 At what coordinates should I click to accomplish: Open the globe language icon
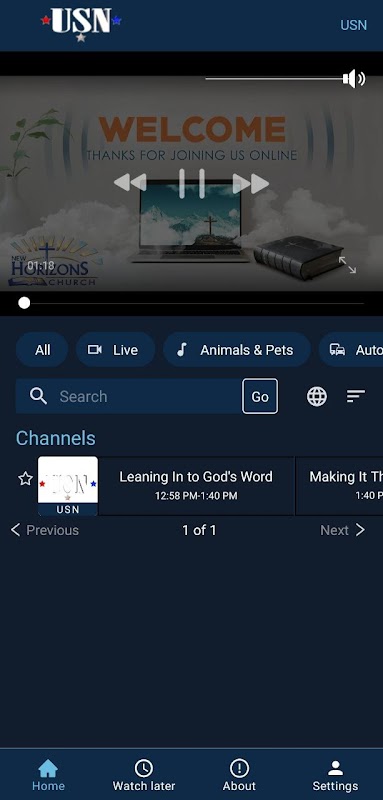pyautogui.click(x=317, y=396)
